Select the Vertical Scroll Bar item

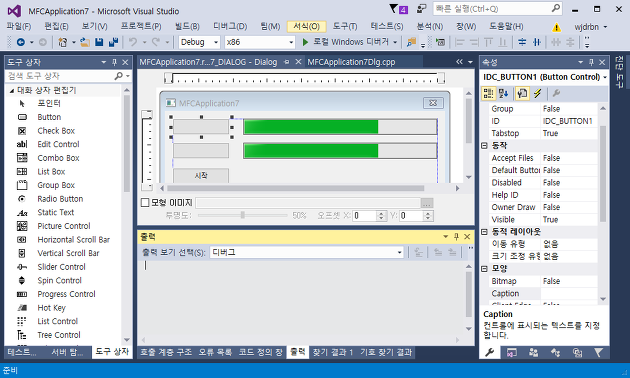68,253
